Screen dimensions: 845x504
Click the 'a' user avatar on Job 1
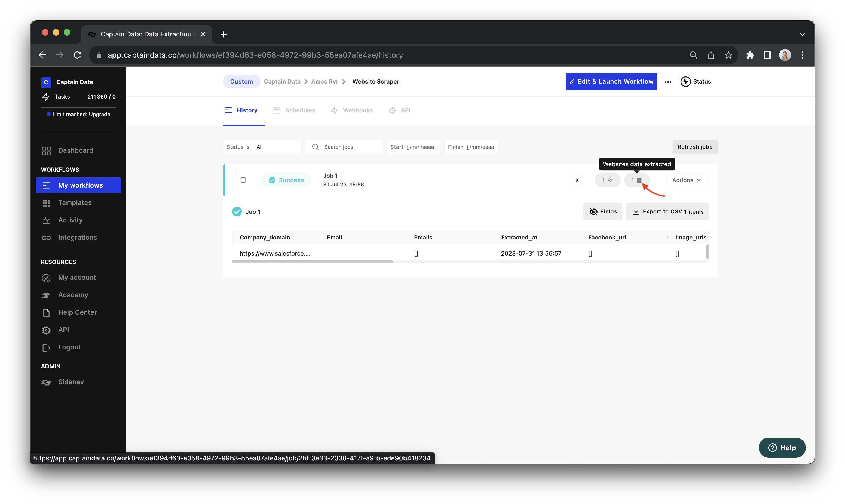(577, 180)
